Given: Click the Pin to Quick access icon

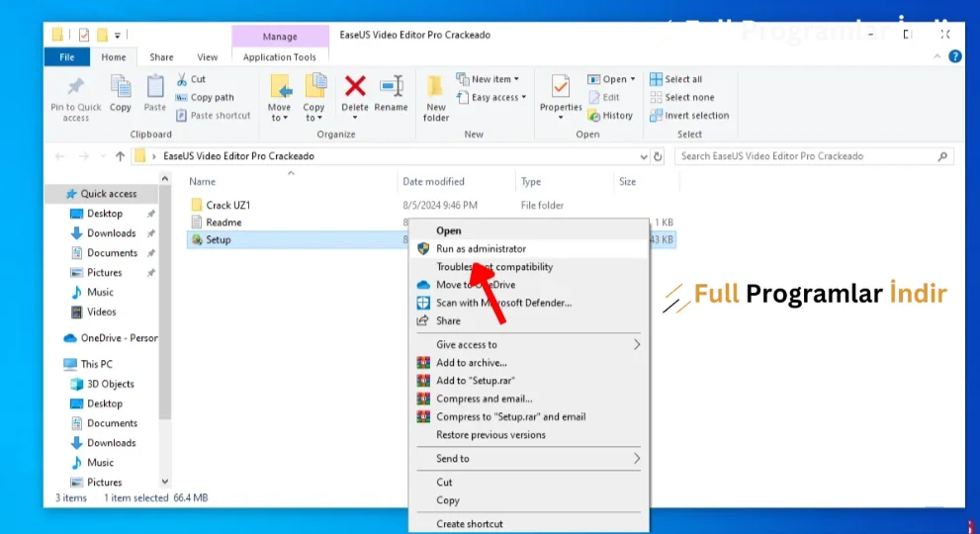Looking at the screenshot, I should [75, 88].
